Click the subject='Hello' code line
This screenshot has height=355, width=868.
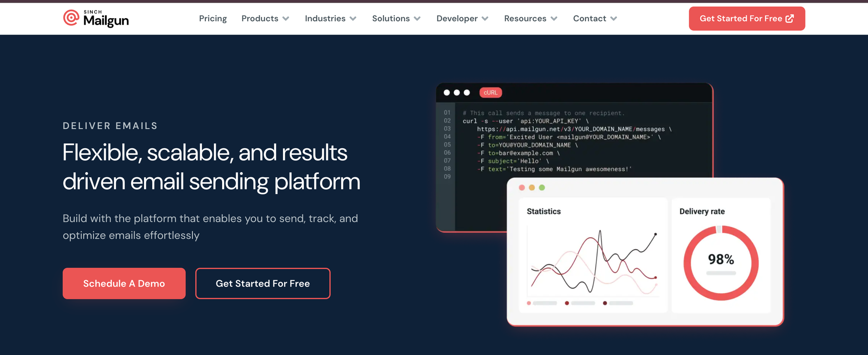[513, 161]
